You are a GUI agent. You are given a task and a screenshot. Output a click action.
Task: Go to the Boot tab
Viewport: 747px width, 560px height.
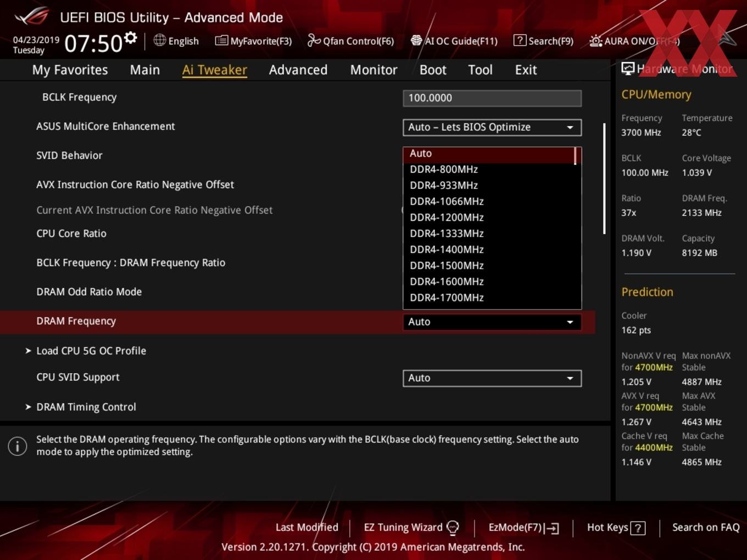433,70
